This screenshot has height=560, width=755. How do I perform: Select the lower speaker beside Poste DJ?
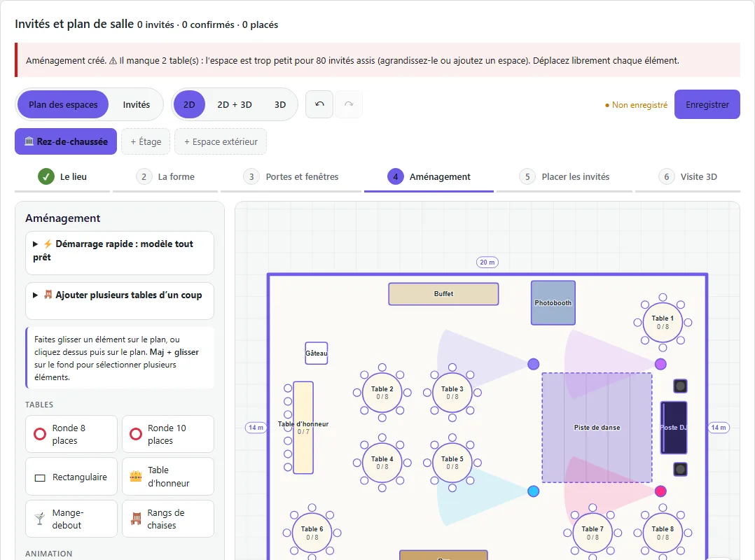[680, 469]
